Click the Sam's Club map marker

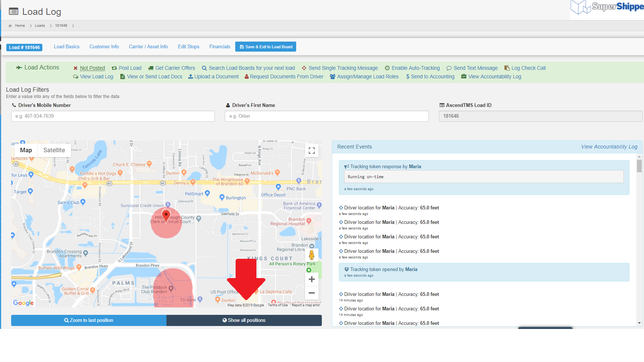(83, 202)
